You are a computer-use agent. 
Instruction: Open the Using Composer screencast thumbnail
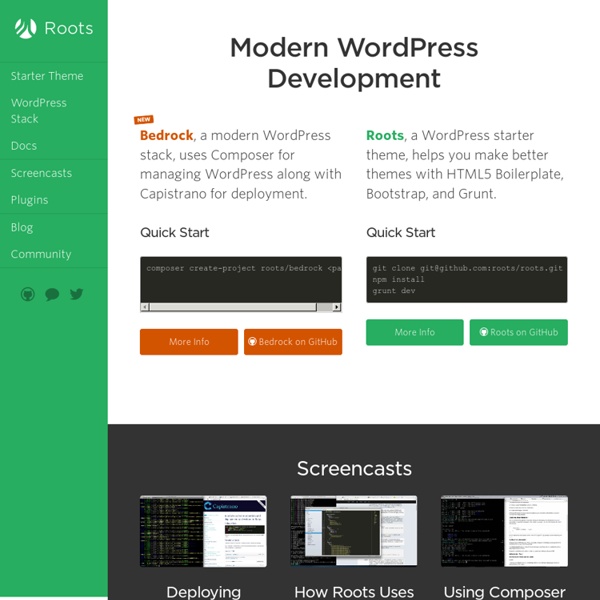504,531
